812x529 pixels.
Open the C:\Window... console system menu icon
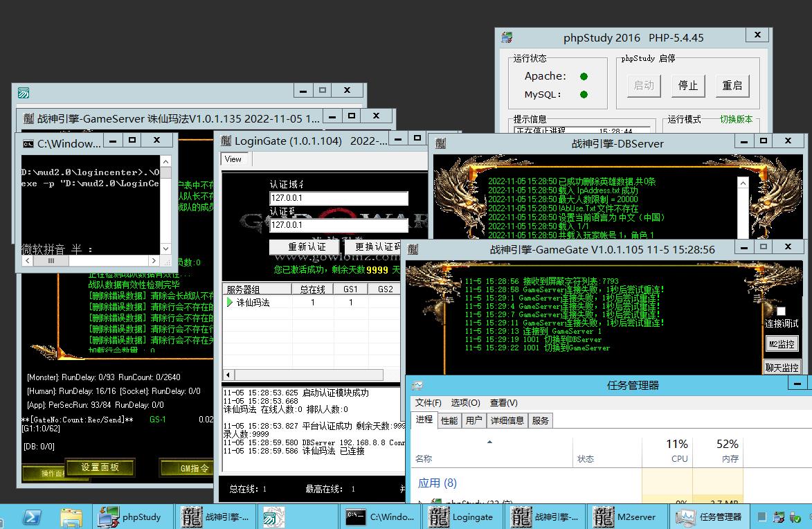28,143
